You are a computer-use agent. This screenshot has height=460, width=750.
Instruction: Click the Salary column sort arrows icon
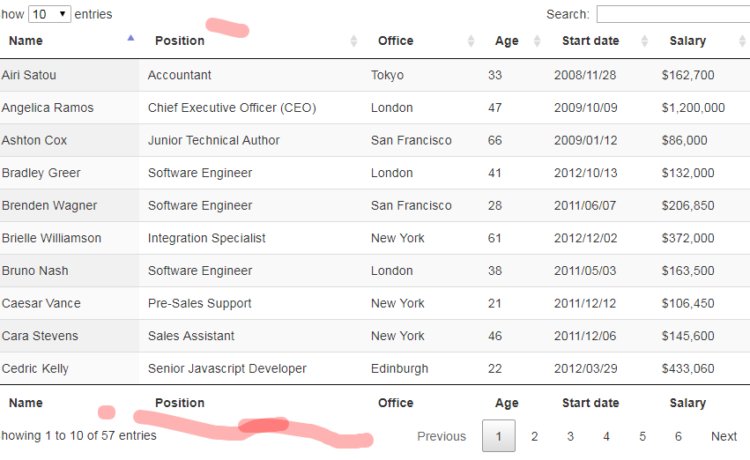click(x=742, y=41)
